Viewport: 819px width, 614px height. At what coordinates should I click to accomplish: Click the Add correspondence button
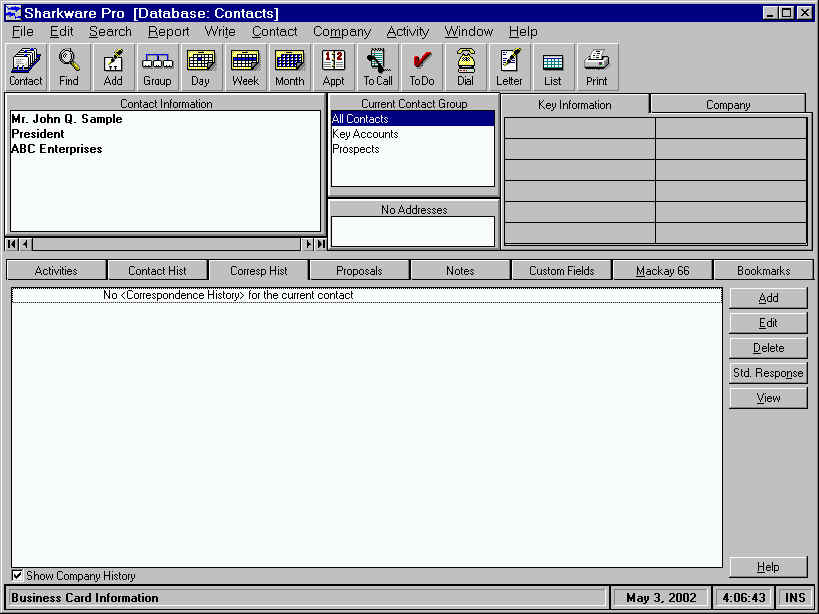pos(767,298)
